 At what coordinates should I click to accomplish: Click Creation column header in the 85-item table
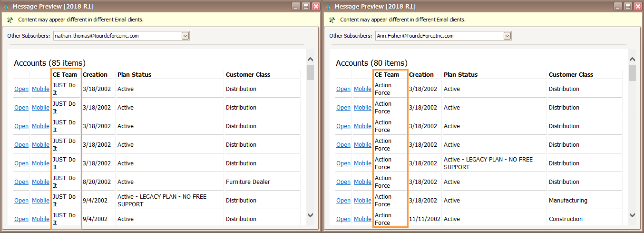(95, 74)
